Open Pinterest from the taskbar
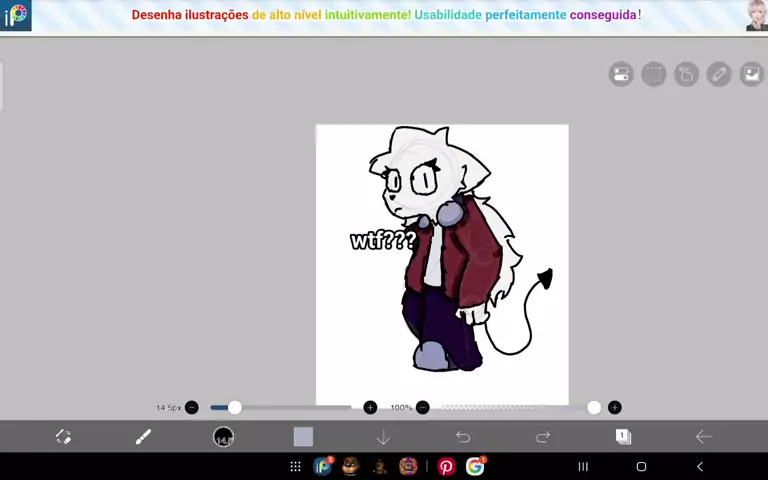 (446, 466)
